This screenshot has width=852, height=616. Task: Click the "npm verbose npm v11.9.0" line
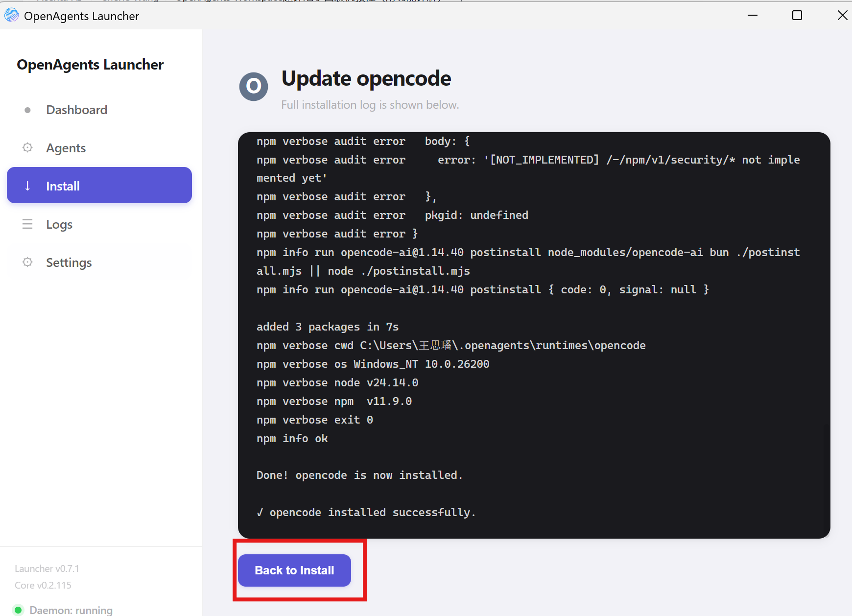[334, 401]
